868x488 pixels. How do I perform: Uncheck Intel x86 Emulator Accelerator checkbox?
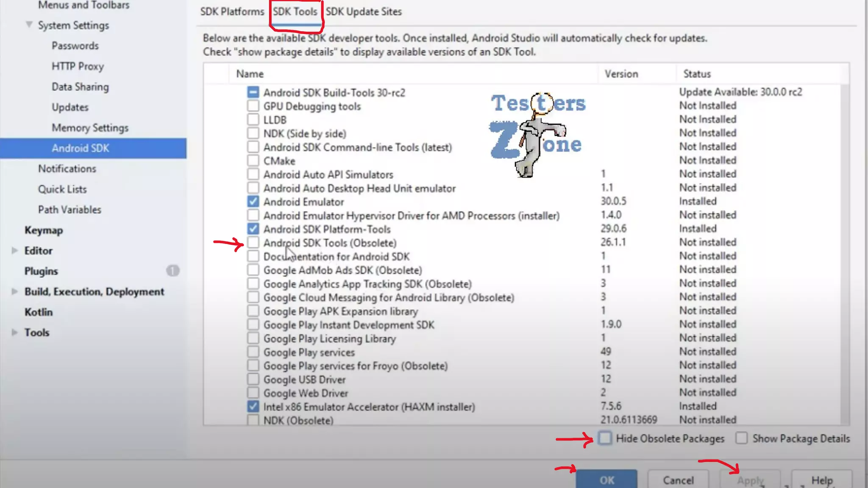(253, 407)
